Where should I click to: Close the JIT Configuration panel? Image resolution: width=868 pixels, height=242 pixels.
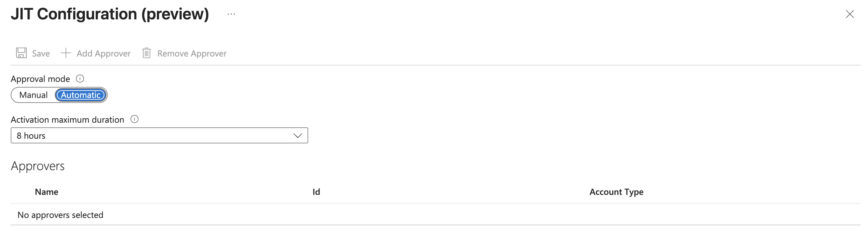tap(850, 14)
